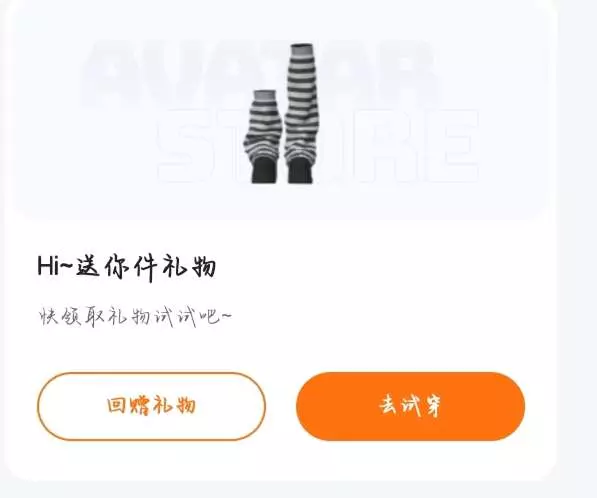Click the shorter striped leg warmer

click(x=264, y=137)
